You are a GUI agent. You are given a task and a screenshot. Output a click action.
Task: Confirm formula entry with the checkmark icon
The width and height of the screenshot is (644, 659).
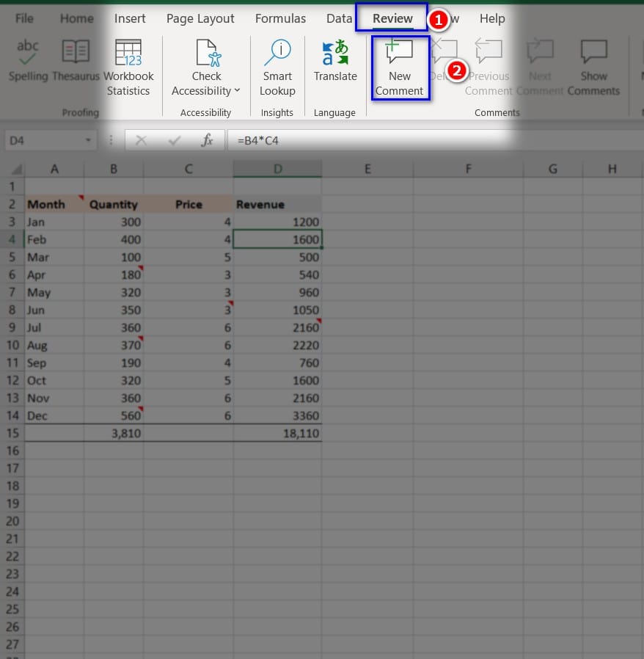pyautogui.click(x=174, y=140)
